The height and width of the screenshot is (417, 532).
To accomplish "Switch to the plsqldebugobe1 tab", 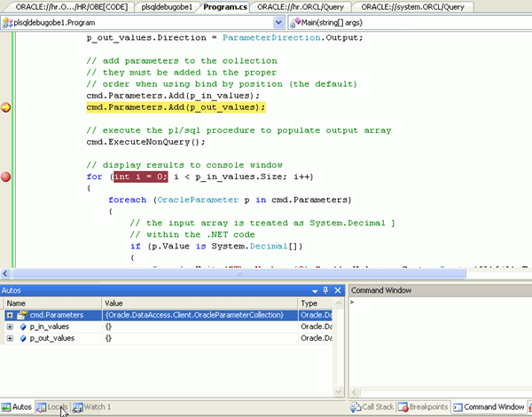I will (x=167, y=6).
